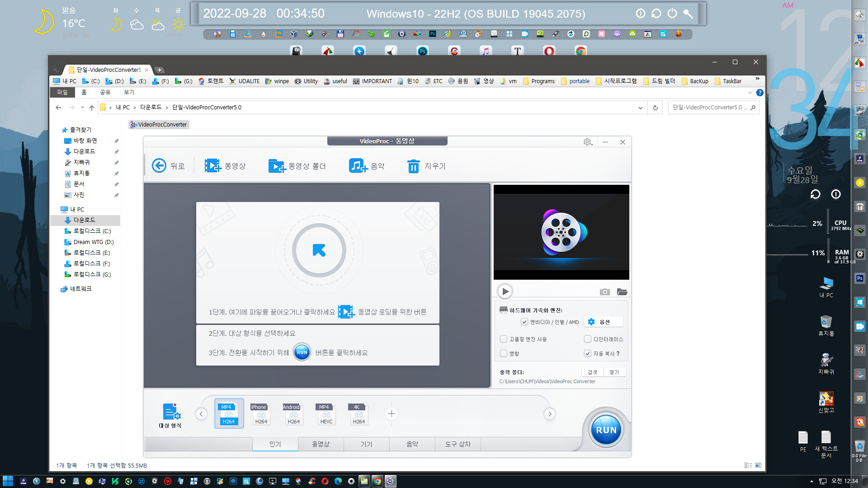Open hardware acceleration 옵션 button
Screen dimensions: 868x488
(x=603, y=322)
